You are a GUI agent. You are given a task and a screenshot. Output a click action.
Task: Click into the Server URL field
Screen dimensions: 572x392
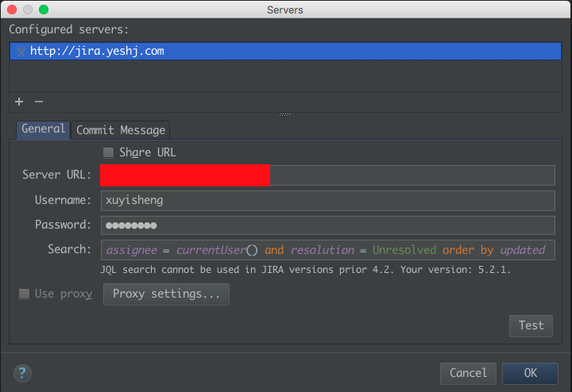coord(327,175)
